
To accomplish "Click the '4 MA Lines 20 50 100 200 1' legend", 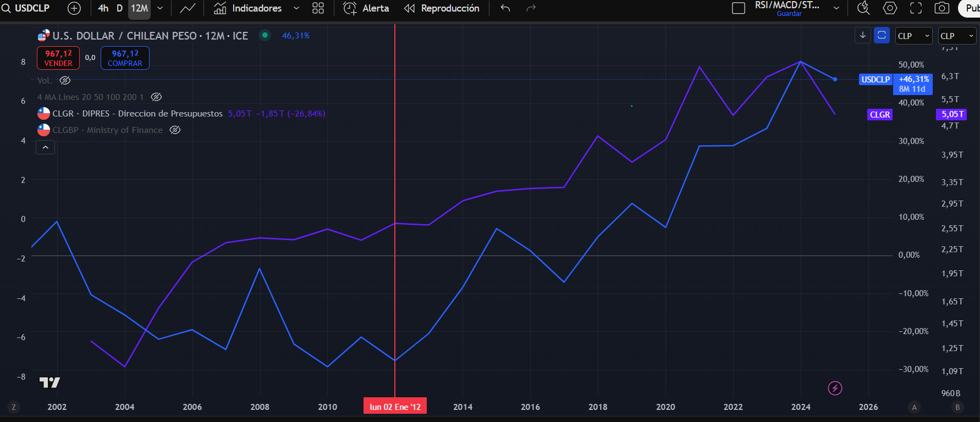I will click(x=91, y=97).
